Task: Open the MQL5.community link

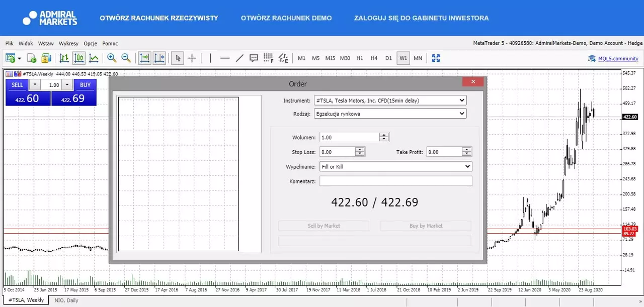Action: pos(618,59)
